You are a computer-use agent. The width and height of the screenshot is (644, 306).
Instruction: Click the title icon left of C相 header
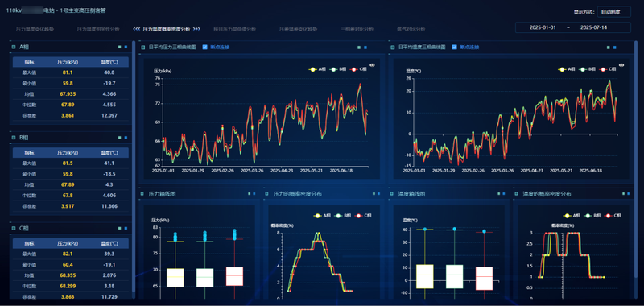14,228
